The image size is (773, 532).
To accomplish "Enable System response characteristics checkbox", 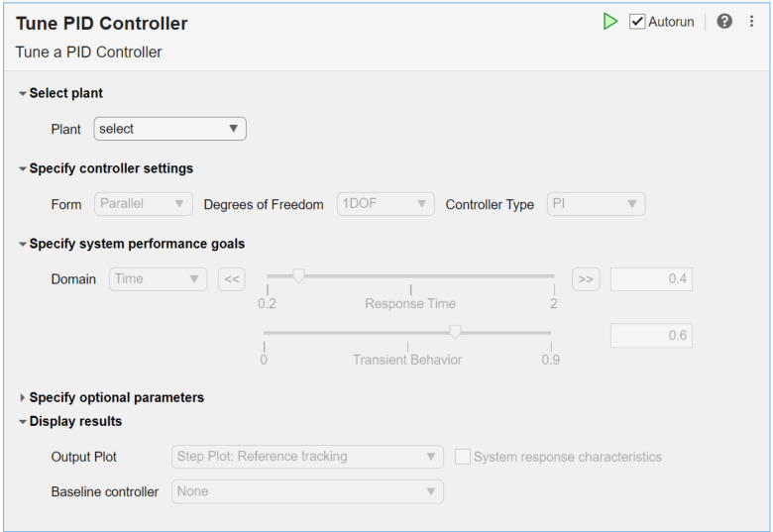I will click(463, 457).
